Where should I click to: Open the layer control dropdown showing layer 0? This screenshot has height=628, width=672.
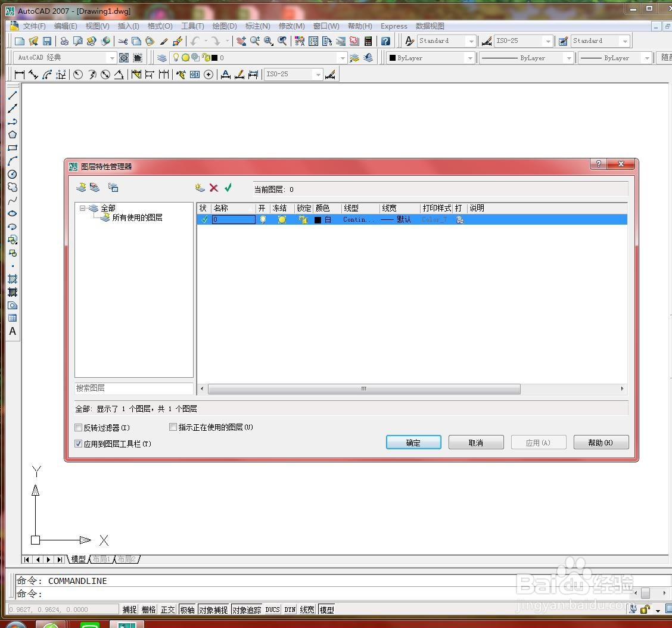tap(342, 57)
